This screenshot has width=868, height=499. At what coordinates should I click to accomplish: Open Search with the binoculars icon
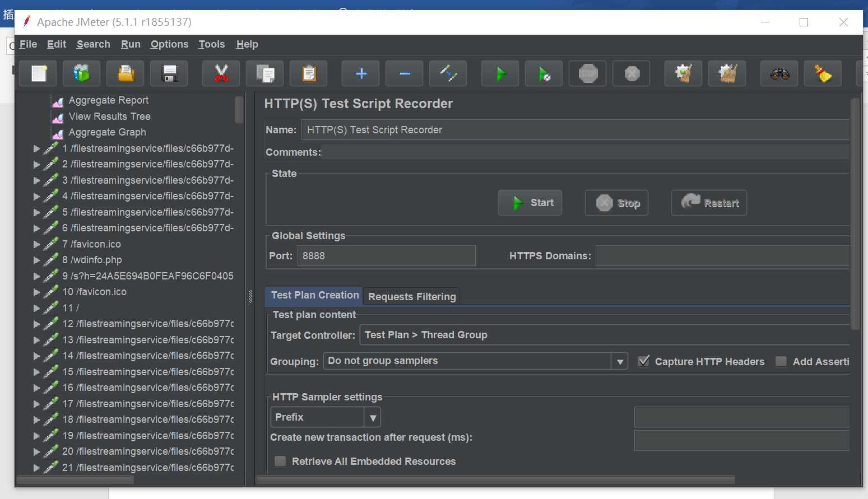(x=779, y=73)
